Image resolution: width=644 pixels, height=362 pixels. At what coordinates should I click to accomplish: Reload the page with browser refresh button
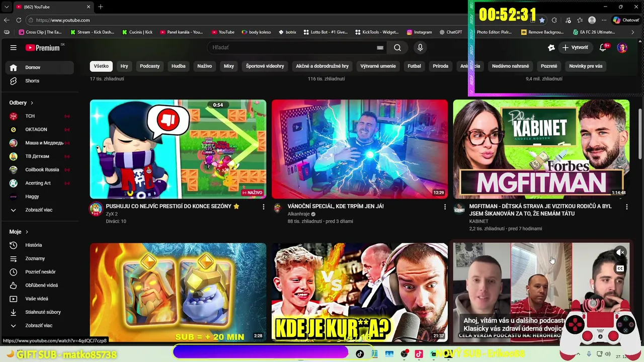pyautogui.click(x=19, y=20)
